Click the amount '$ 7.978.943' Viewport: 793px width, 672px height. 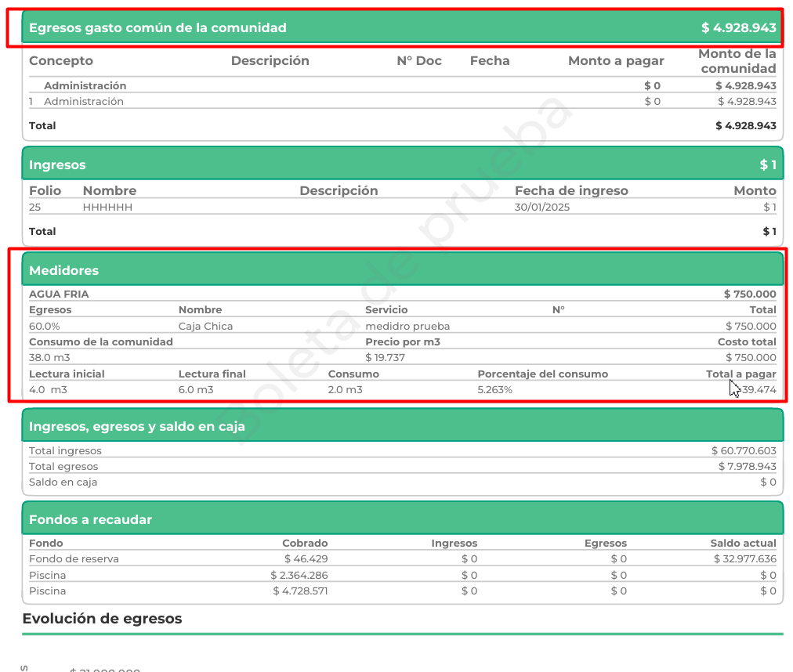747,467
